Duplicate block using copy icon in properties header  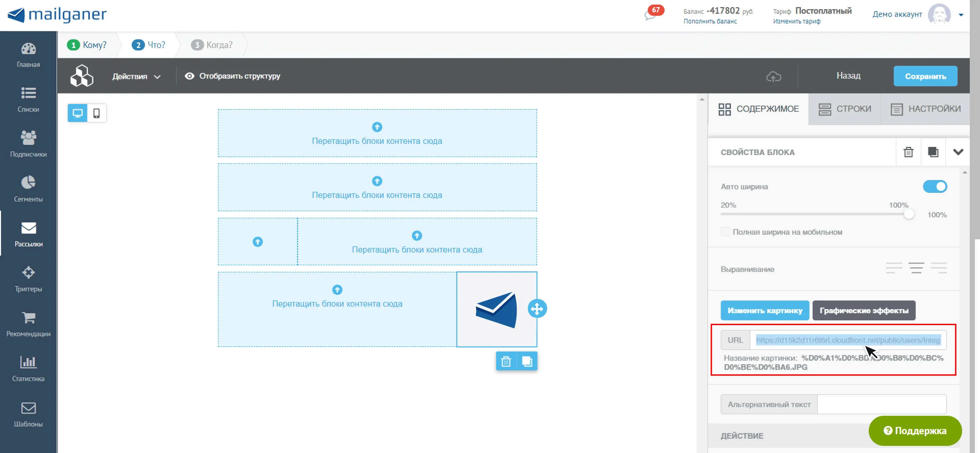933,152
